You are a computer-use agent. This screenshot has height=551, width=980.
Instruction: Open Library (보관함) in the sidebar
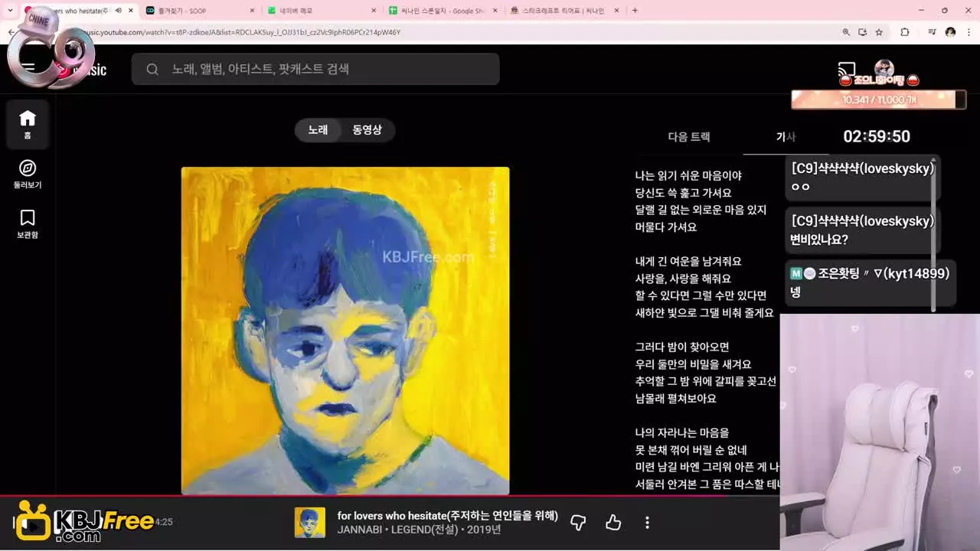28,223
